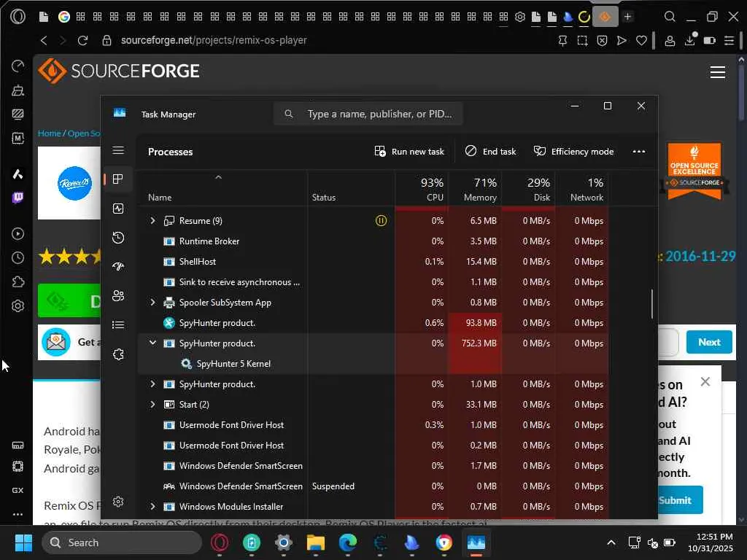Select SpyHunter 5 Kernel child process
Viewport: 747px width, 560px height.
pyautogui.click(x=233, y=363)
